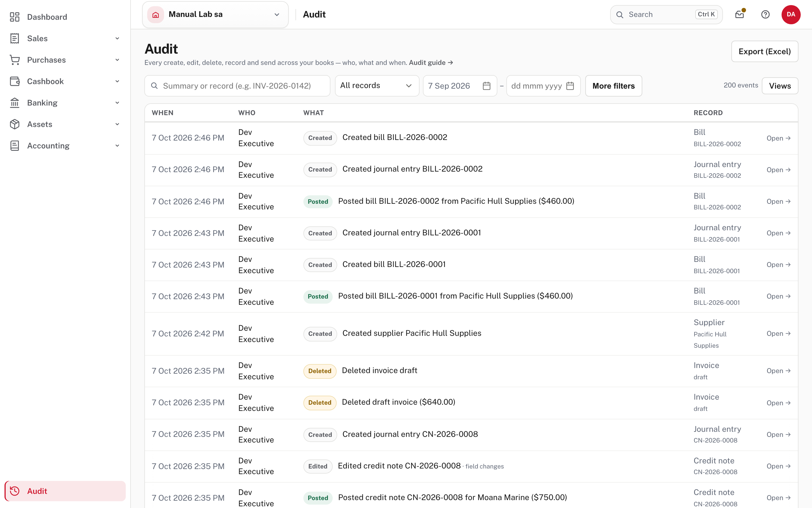The image size is (812, 508).
Task: Open the DA user avatar
Action: click(791, 14)
